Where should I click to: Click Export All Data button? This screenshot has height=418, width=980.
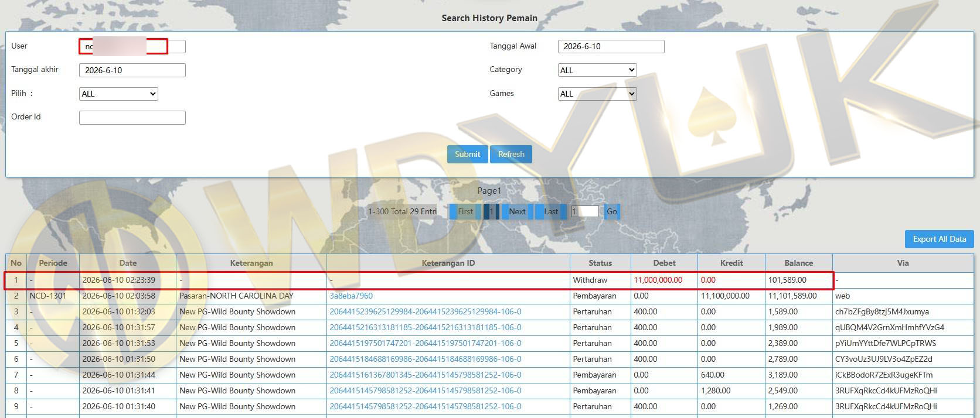[940, 239]
